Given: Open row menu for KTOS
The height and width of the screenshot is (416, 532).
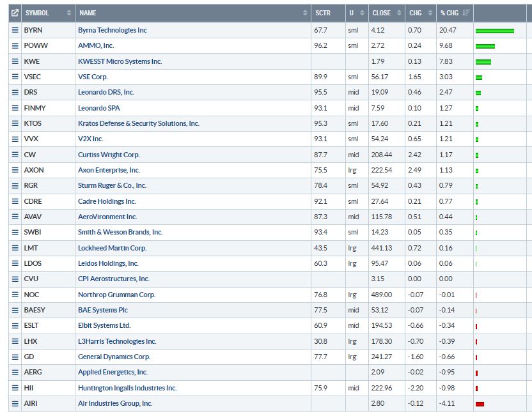Looking at the screenshot, I should [15, 123].
